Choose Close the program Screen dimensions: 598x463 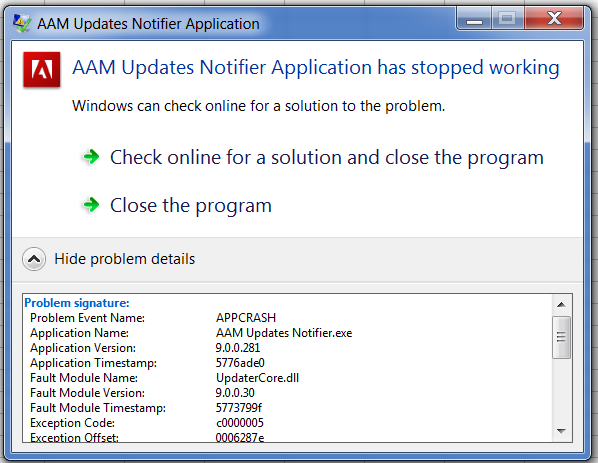(191, 206)
